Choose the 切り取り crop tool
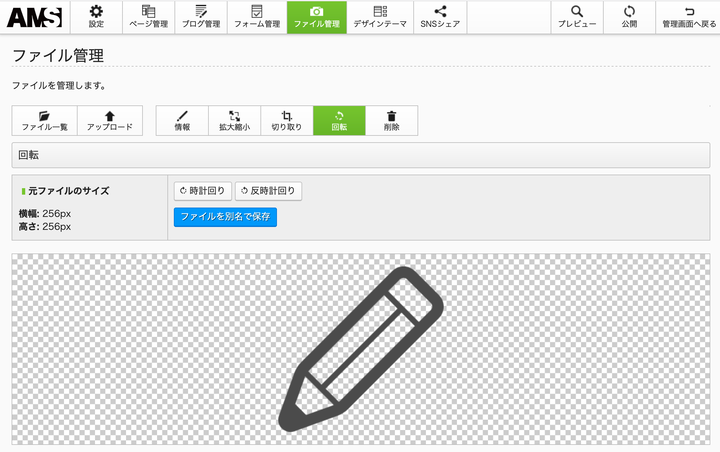Image resolution: width=720 pixels, height=452 pixels. click(x=287, y=121)
